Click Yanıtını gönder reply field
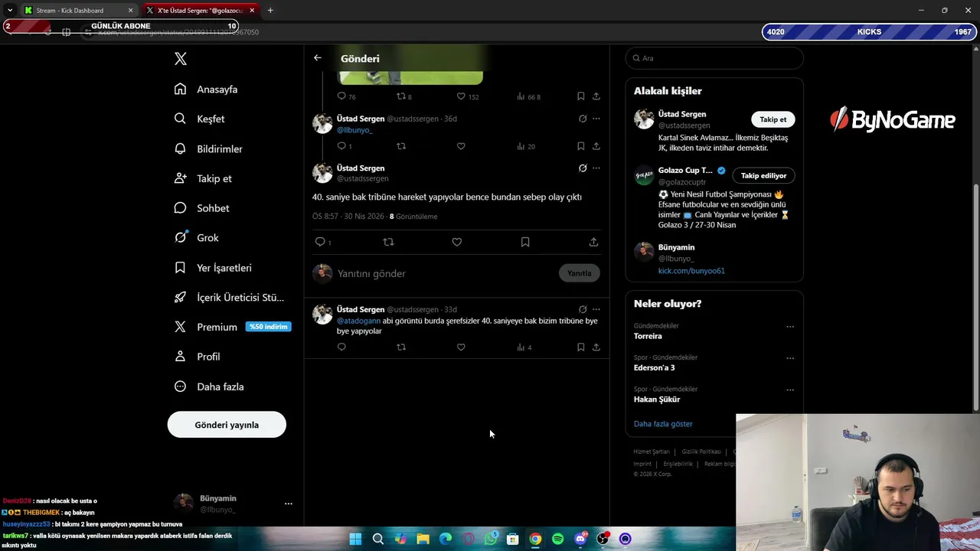980x551 pixels. [444, 273]
